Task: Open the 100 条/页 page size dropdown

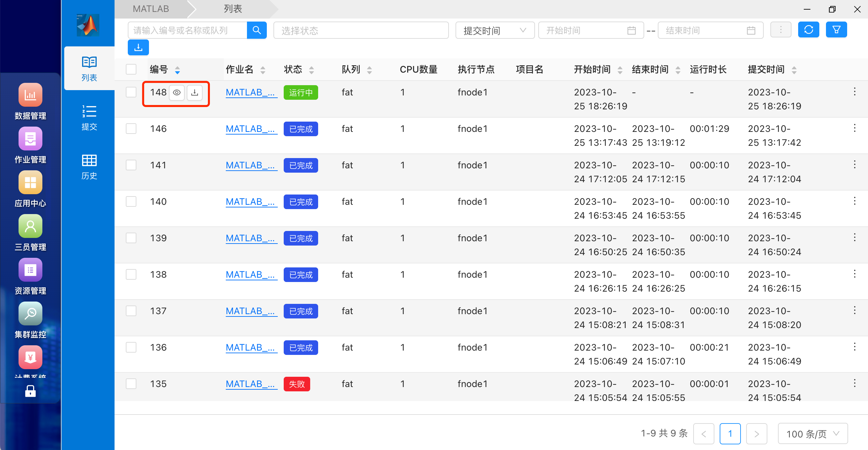Action: click(x=812, y=434)
